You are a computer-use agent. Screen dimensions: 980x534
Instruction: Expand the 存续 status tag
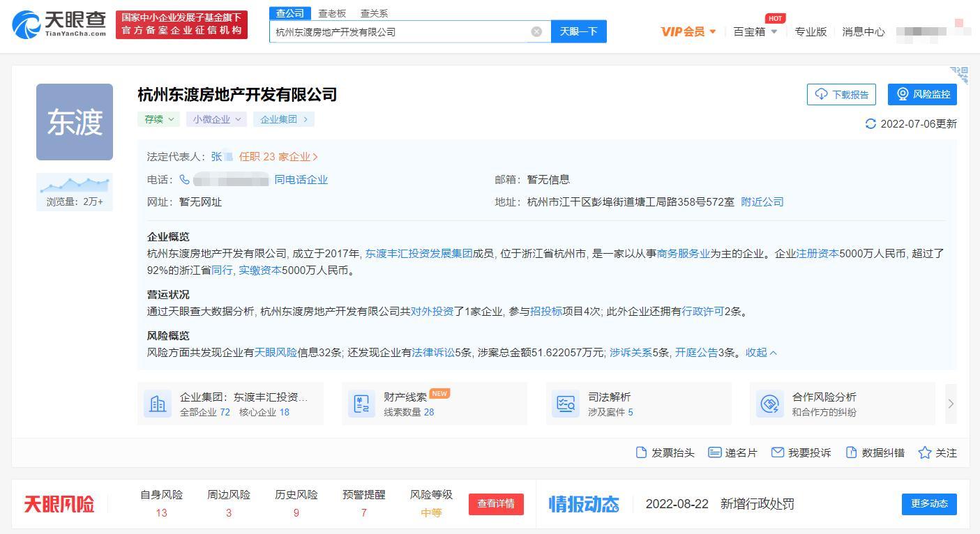tap(158, 119)
